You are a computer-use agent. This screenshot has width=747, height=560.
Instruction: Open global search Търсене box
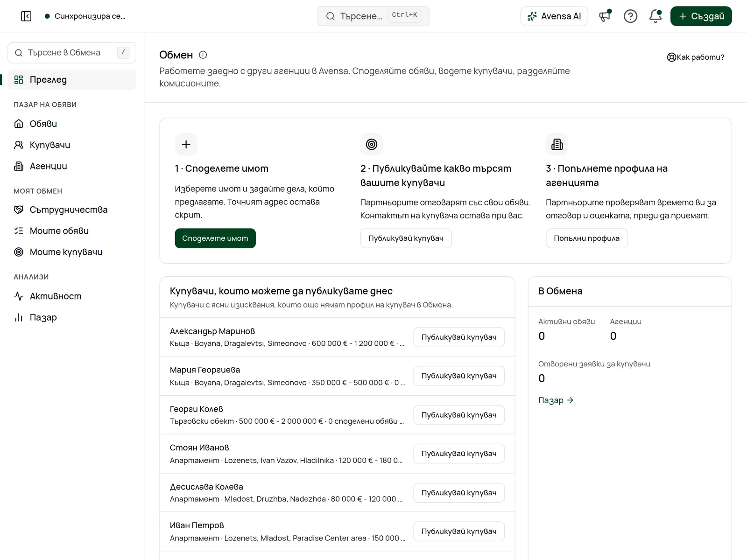(x=373, y=16)
